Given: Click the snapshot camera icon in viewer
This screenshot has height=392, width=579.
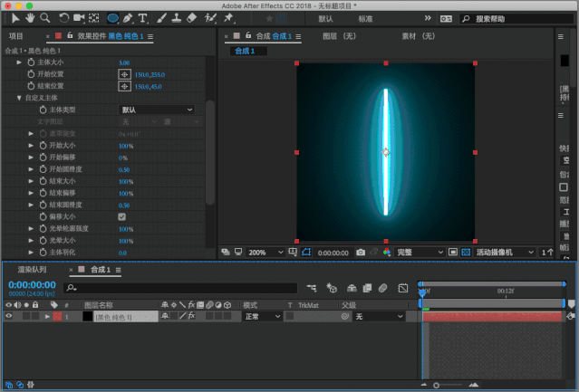Looking at the screenshot, I should click(x=361, y=253).
